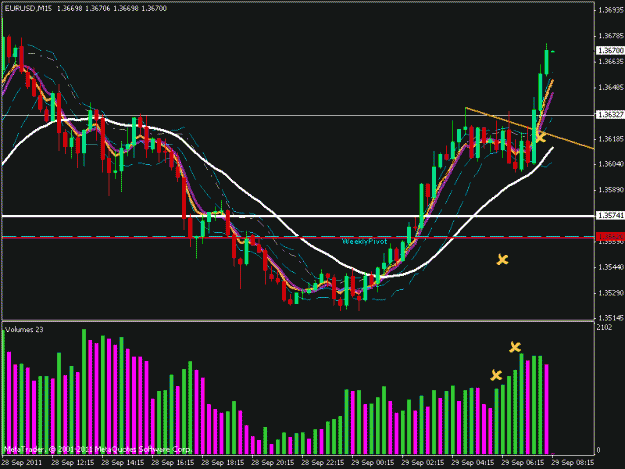Click the 1.35440 price axis label
Viewport: 625px width, 469px height.
(611, 267)
